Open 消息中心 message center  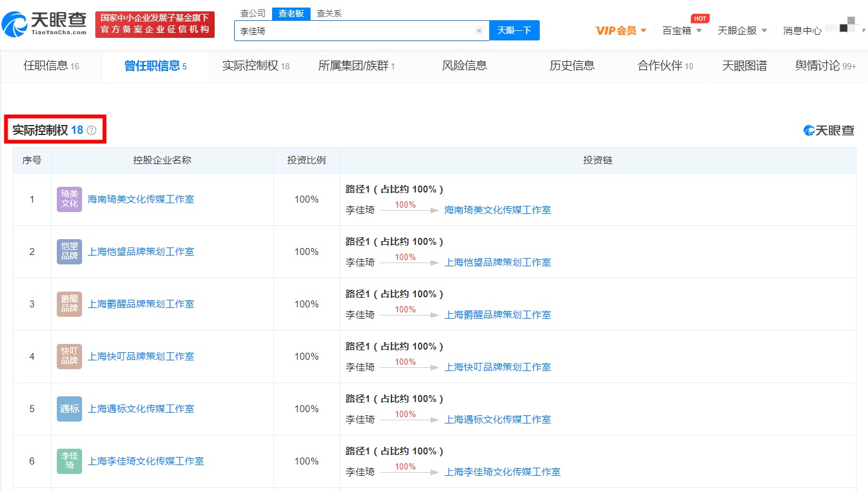click(x=802, y=30)
